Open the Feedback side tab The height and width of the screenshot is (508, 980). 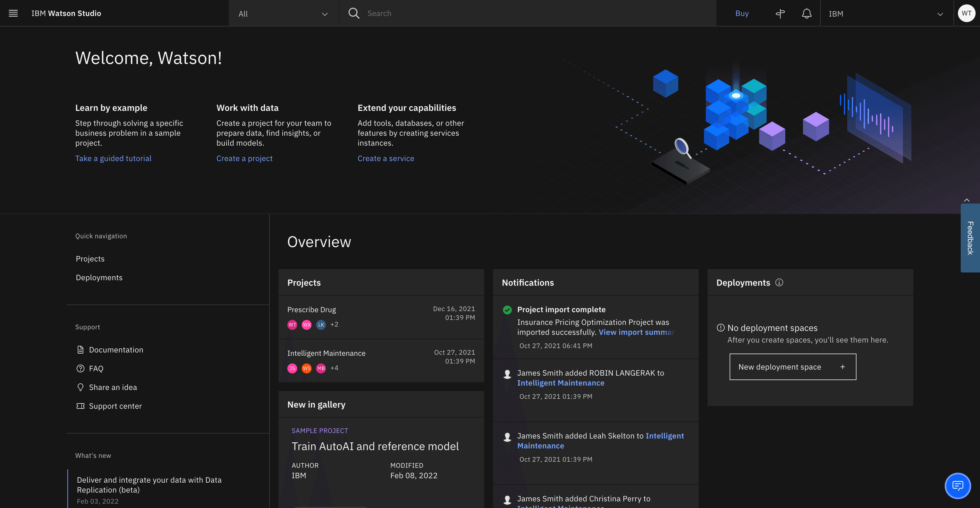[x=970, y=238]
